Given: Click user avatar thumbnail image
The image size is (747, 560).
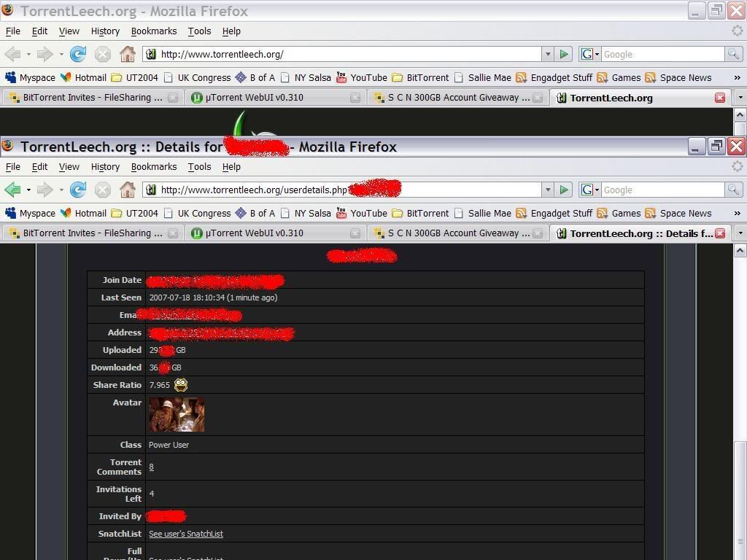Looking at the screenshot, I should pos(177,414).
